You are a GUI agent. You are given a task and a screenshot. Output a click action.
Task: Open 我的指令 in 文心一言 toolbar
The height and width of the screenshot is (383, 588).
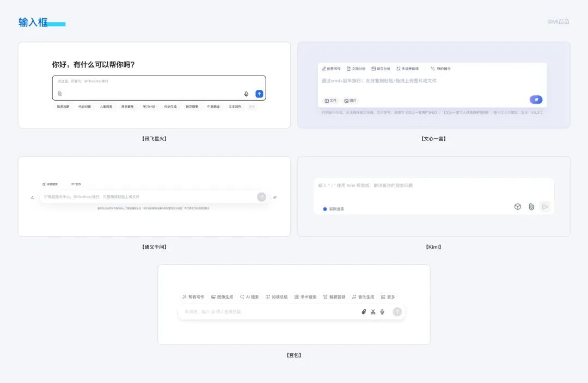tap(440, 69)
